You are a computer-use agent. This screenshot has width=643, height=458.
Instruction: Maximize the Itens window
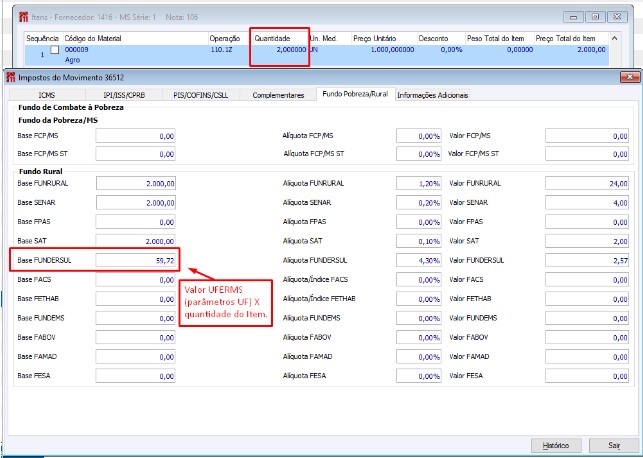595,17
